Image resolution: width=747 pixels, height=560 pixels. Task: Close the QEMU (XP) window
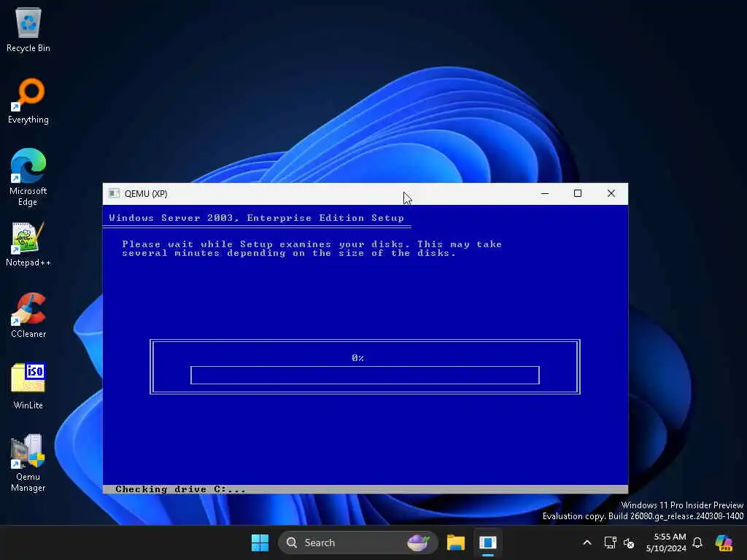(x=611, y=193)
